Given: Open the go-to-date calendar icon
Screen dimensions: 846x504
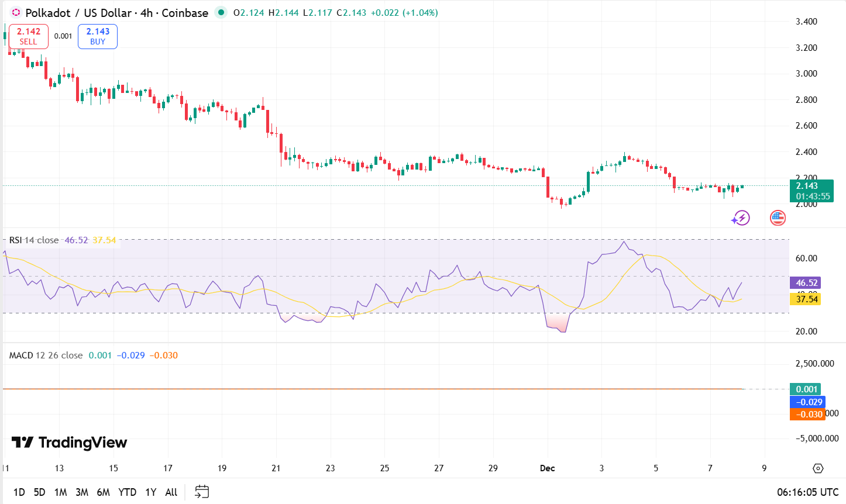Looking at the screenshot, I should click(x=202, y=492).
